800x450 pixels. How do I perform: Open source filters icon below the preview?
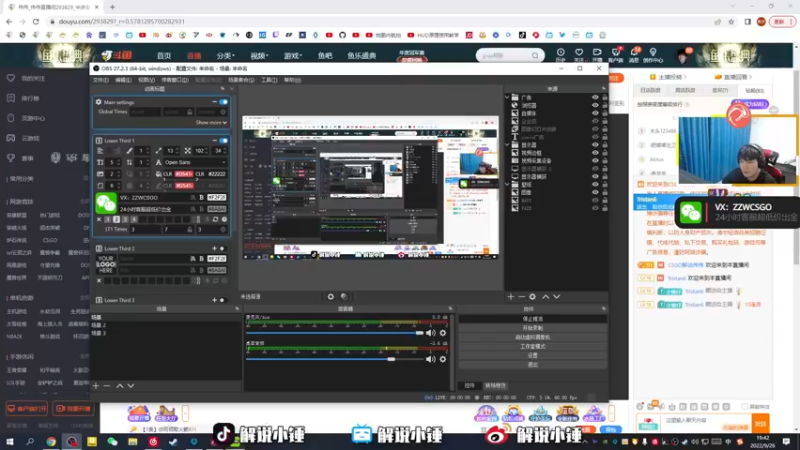click(x=344, y=296)
